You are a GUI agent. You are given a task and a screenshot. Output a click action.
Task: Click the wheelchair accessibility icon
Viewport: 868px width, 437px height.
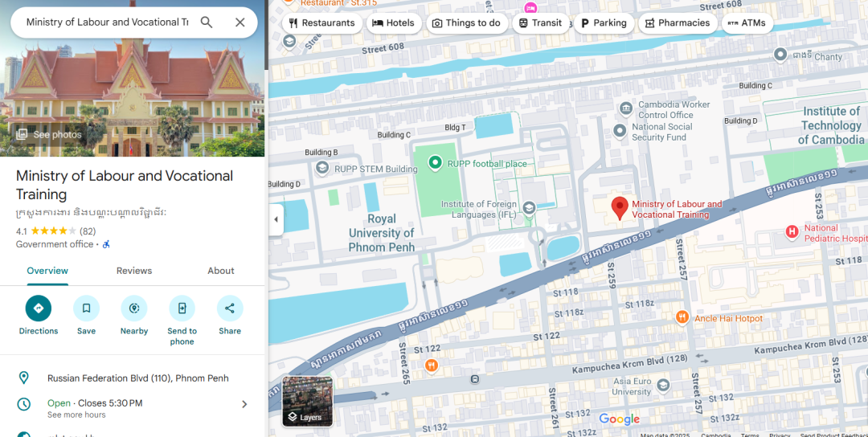click(x=106, y=244)
